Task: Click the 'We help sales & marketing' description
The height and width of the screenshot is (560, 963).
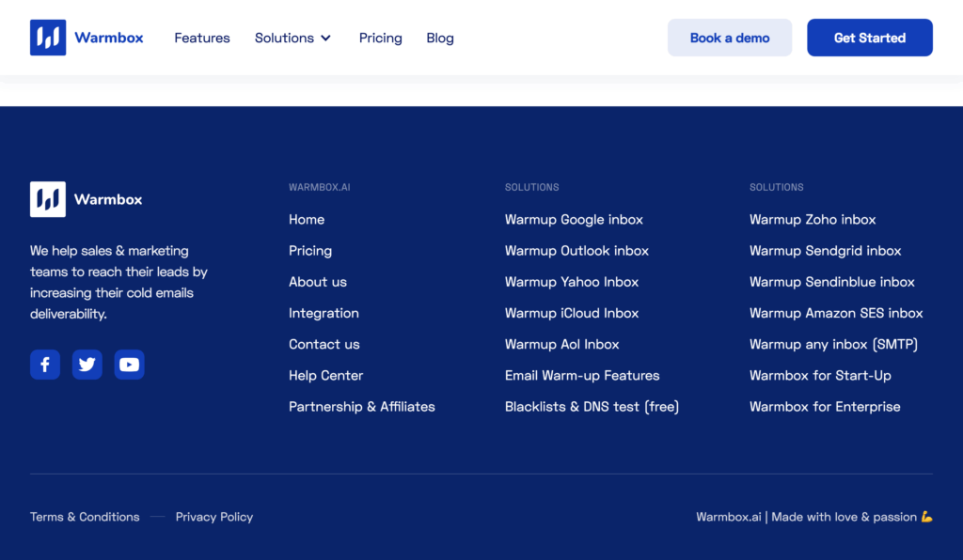Action: pos(119,282)
